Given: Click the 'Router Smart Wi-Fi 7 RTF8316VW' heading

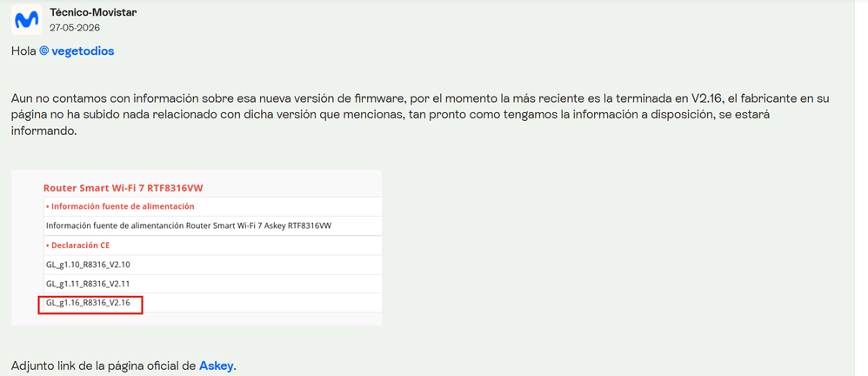Looking at the screenshot, I should coord(123,188).
